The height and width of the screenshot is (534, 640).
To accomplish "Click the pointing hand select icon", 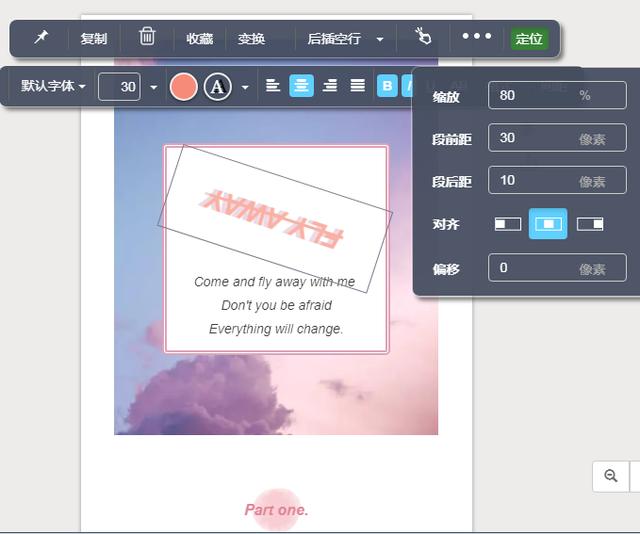I will click(423, 36).
